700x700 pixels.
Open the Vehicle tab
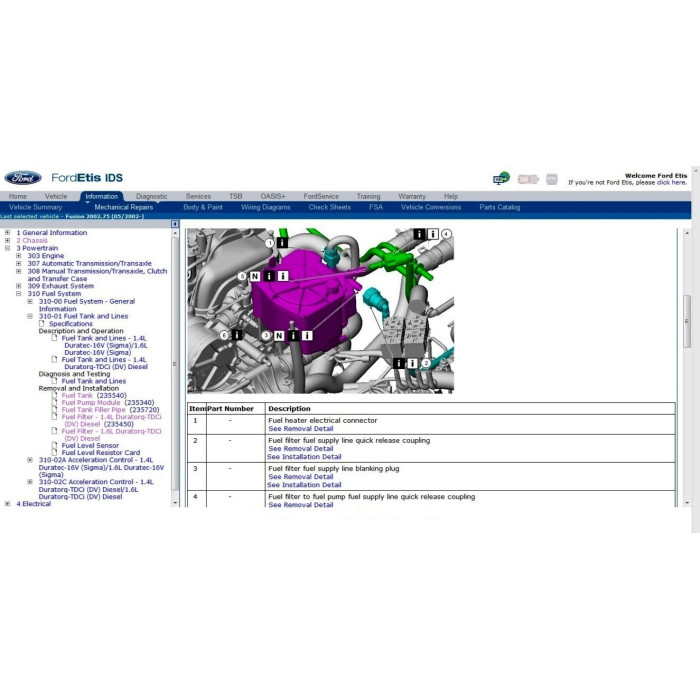point(56,196)
